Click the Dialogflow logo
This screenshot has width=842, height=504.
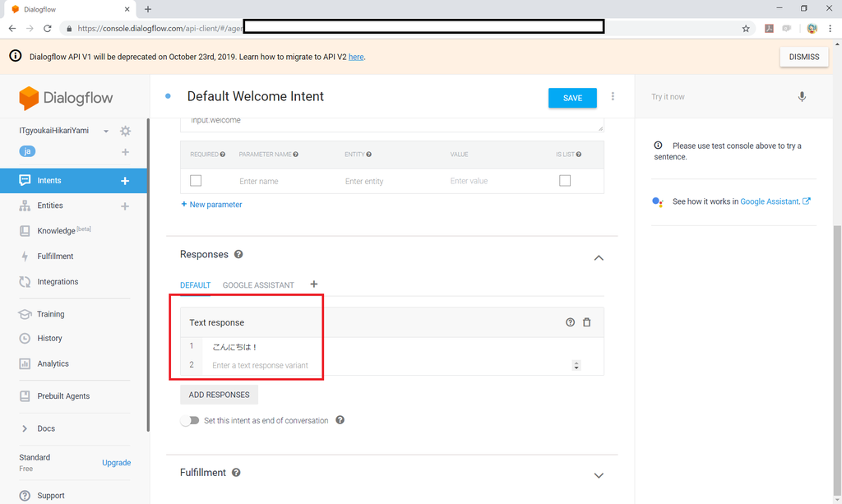coord(66,98)
